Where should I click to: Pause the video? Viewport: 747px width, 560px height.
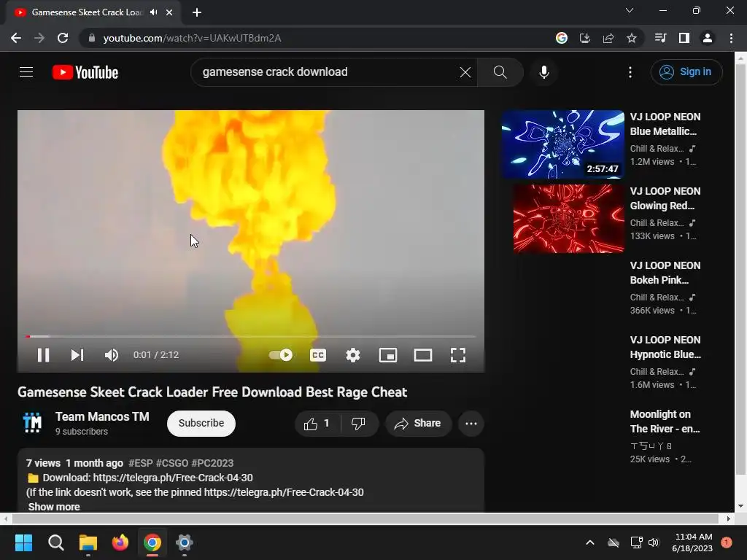pyautogui.click(x=43, y=355)
